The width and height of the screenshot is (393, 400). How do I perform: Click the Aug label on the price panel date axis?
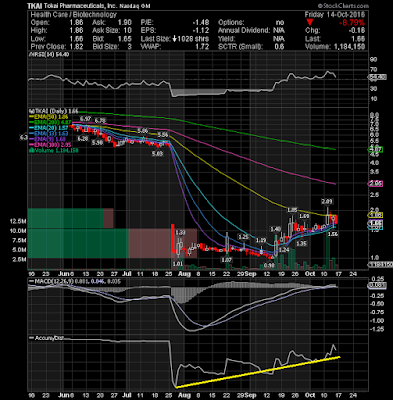click(x=184, y=274)
